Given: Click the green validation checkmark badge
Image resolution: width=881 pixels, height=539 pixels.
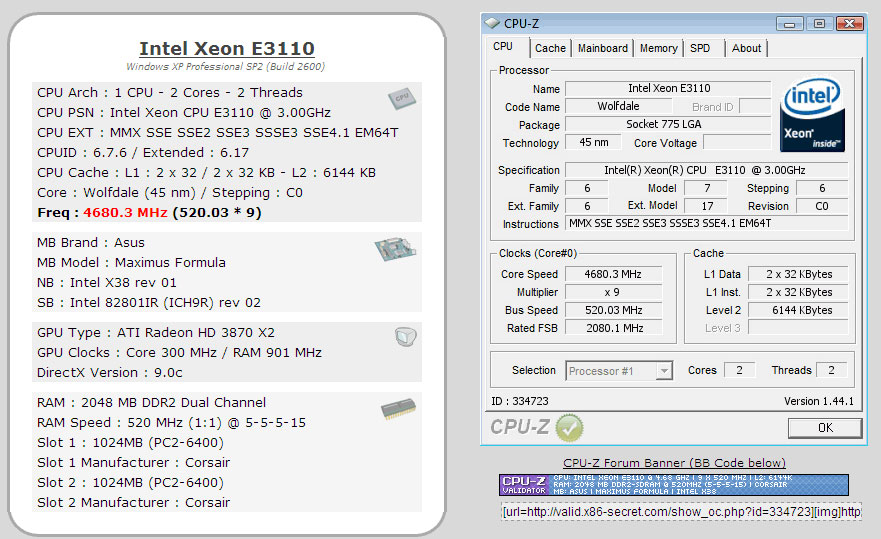Looking at the screenshot, I should tap(569, 428).
